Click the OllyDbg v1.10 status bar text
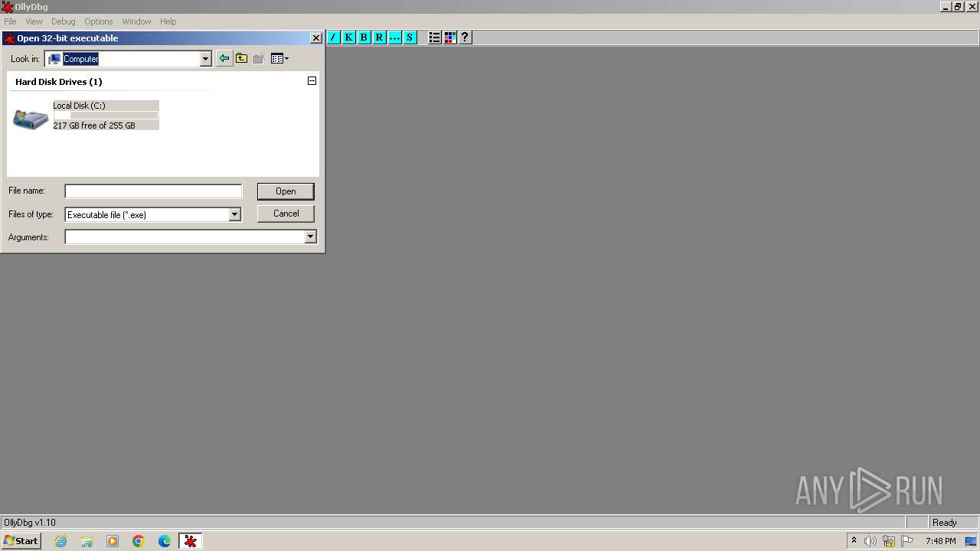Image resolution: width=980 pixels, height=551 pixels. point(30,523)
